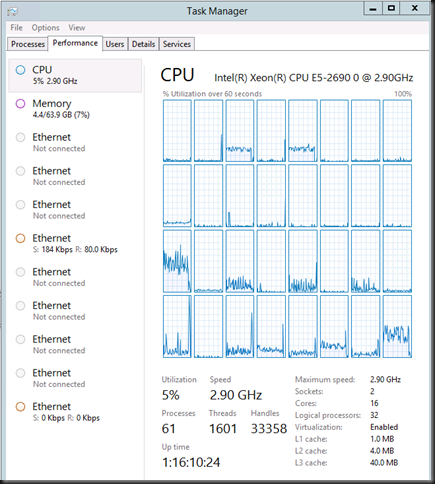
Task: Select the Ethernet entry with S: 184 Kbps
Action: (x=75, y=244)
